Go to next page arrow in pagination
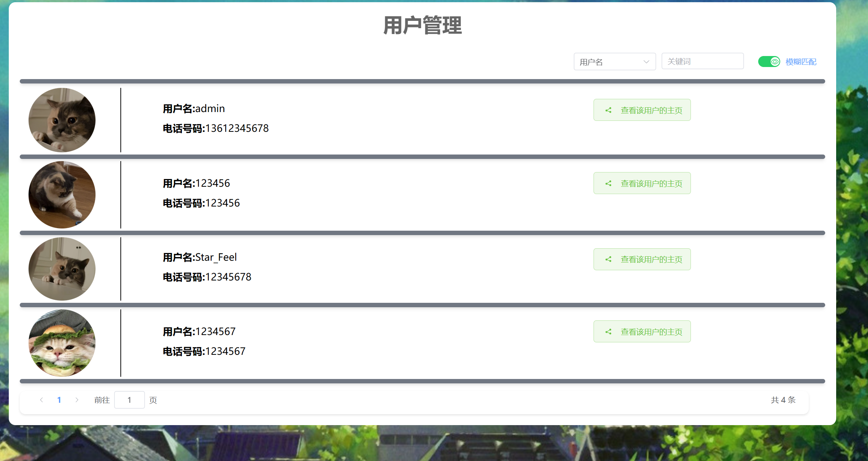868x461 pixels. (77, 400)
